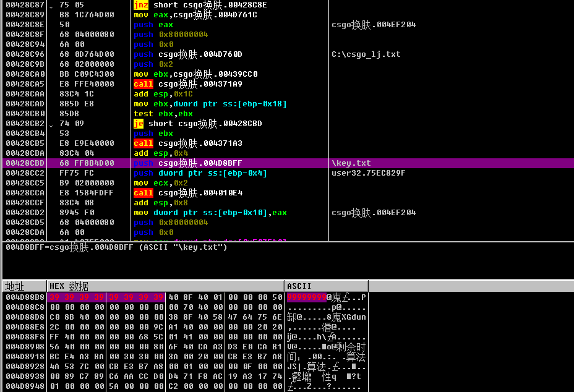Image resolution: width=574 pixels, height=392 pixels.
Task: Click opcode bytes 68 FF8B4D00 in highlighted row
Action: [x=87, y=163]
